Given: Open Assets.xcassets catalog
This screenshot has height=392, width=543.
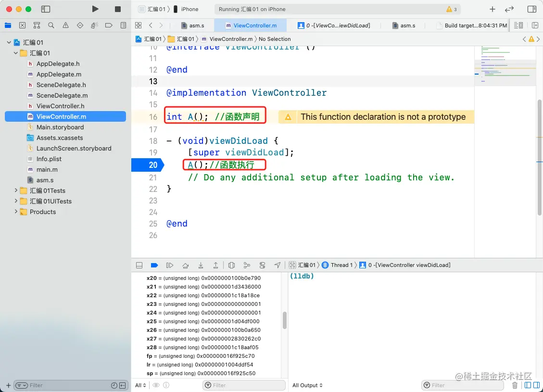Looking at the screenshot, I should click(60, 138).
